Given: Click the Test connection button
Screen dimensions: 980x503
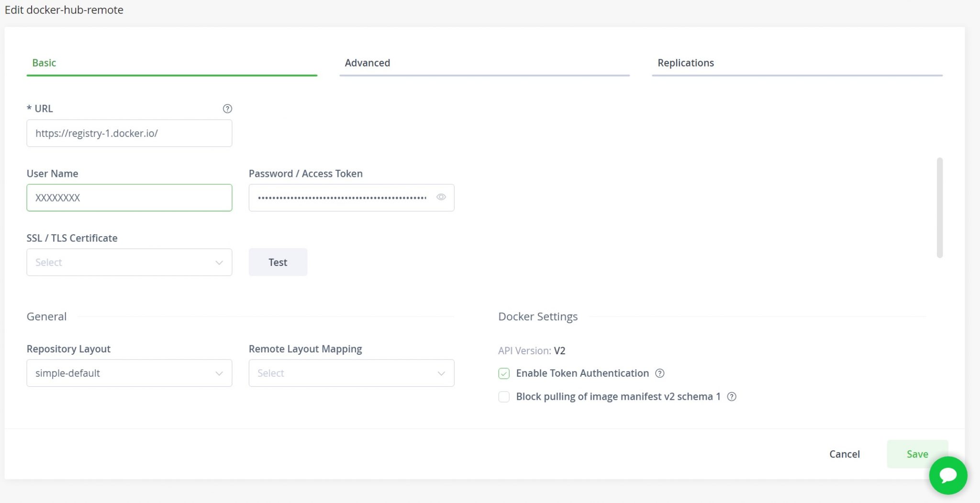Looking at the screenshot, I should [x=278, y=262].
